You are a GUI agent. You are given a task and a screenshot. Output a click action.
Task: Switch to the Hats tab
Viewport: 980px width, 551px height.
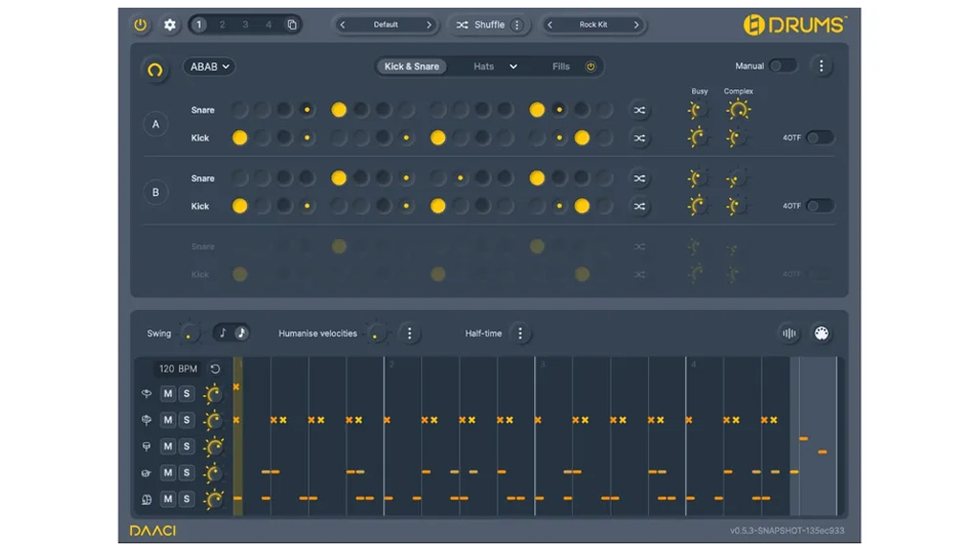tap(483, 66)
